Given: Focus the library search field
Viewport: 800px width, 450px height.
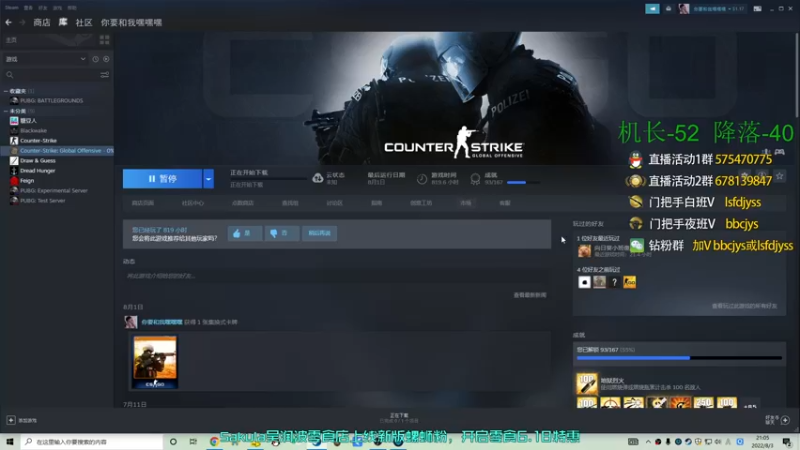Looking at the screenshot, I should pyautogui.click(x=51, y=75).
